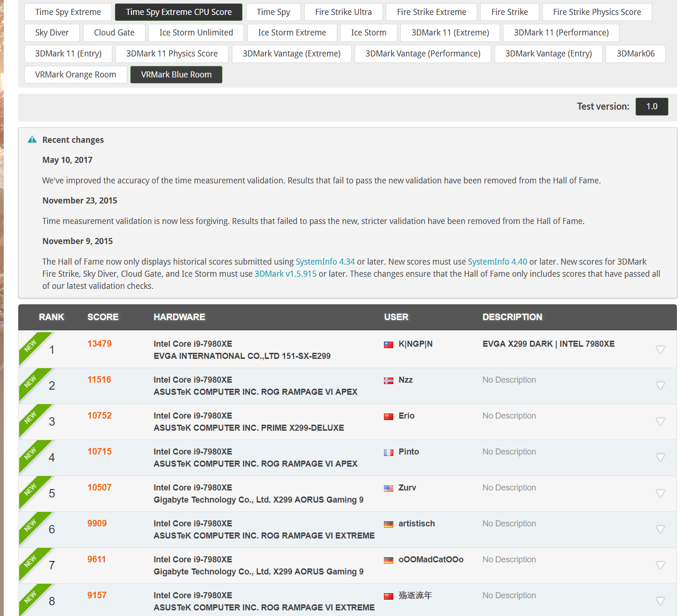Screen dimensions: 690x616
Task: Select 3DMark 11 (Entry) tab
Action: click(69, 54)
